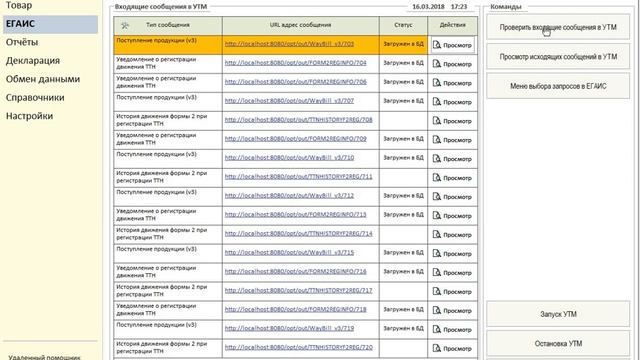
Task: Click the Просмотр icon for the FORM2REGINFO/713 row
Action: point(437,216)
